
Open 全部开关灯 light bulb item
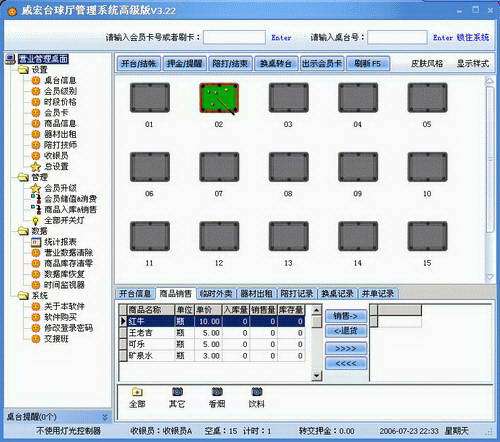pos(36,220)
